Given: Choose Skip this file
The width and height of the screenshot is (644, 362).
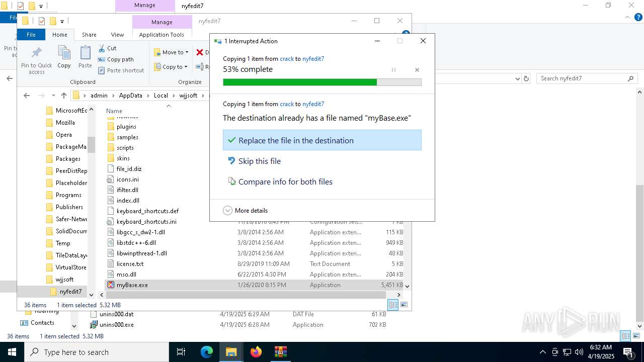Looking at the screenshot, I should click(322, 161).
